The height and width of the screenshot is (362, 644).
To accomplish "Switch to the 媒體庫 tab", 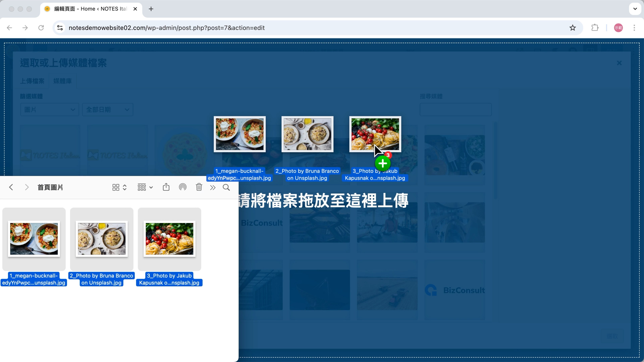I will pyautogui.click(x=63, y=81).
